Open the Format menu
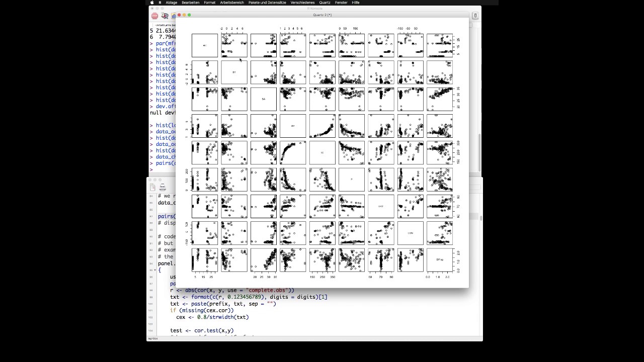Viewport: 644px width, 362px height. click(210, 3)
